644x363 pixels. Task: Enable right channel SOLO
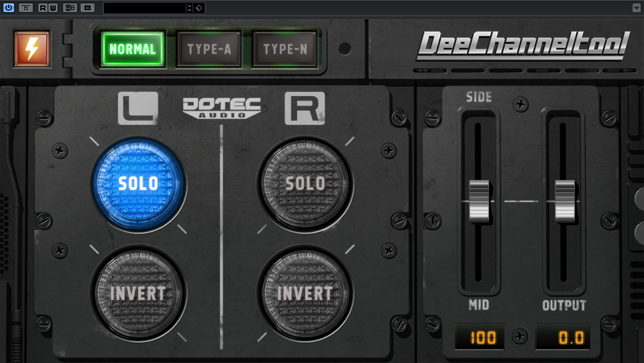click(x=305, y=184)
